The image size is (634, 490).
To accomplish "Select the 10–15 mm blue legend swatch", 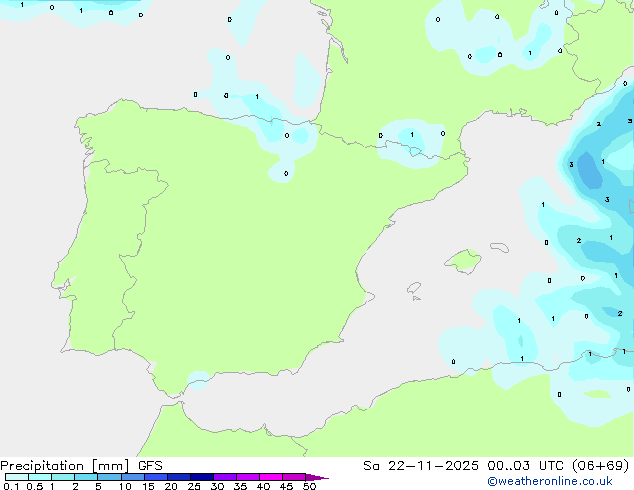I will click(x=132, y=477).
